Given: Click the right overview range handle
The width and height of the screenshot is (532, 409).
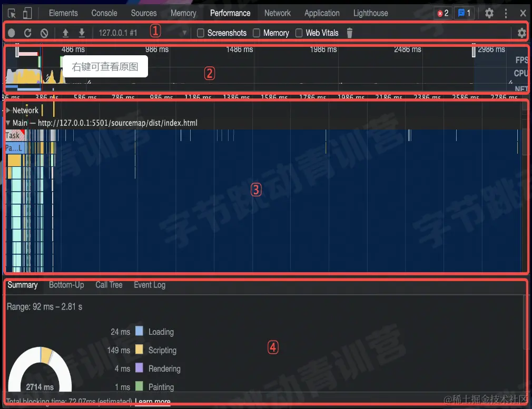Looking at the screenshot, I should tap(474, 51).
